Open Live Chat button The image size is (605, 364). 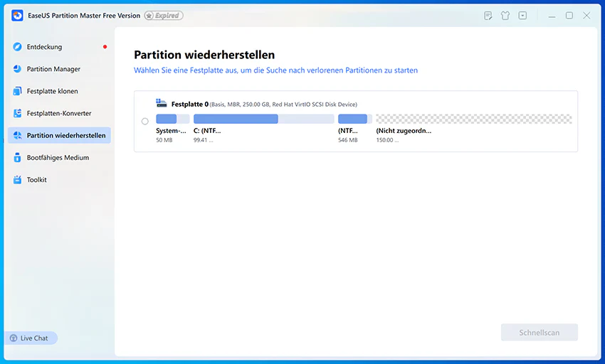point(31,338)
